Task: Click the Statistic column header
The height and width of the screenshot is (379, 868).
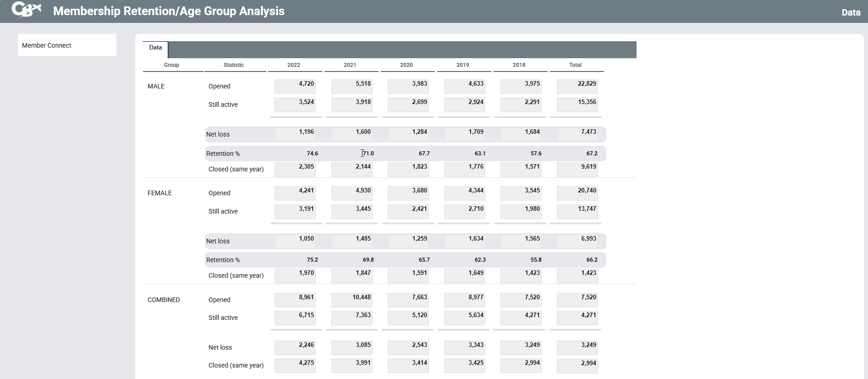Action: (x=234, y=65)
